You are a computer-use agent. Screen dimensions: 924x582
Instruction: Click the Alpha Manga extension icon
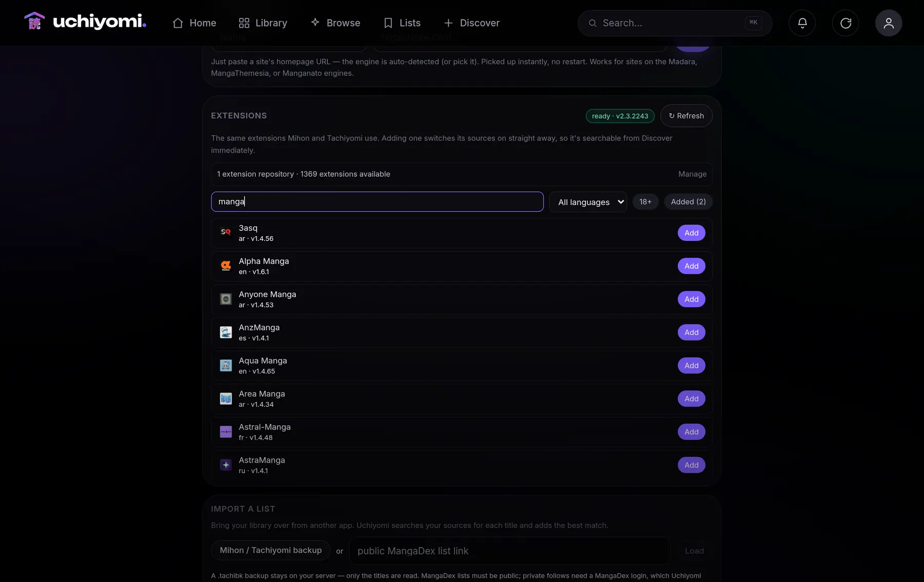click(x=226, y=266)
